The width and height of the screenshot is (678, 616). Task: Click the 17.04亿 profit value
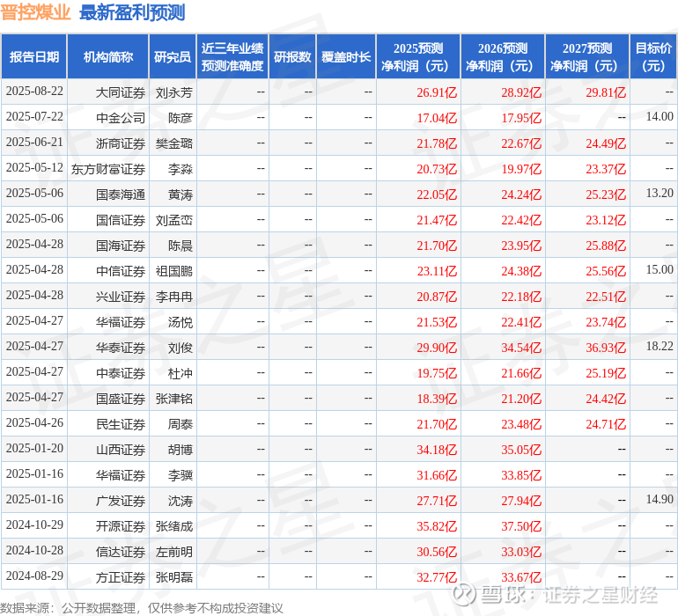[x=437, y=118]
